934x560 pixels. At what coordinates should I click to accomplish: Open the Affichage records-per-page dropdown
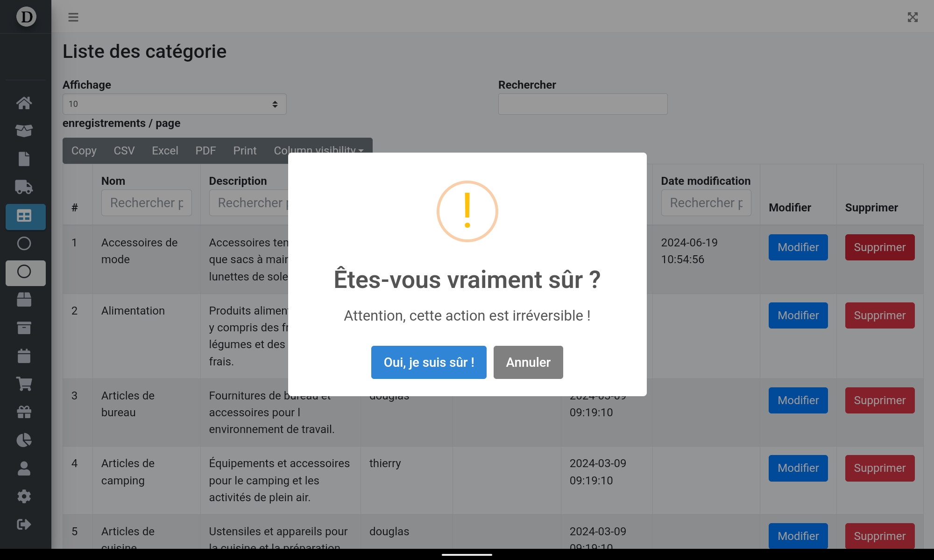click(x=174, y=104)
